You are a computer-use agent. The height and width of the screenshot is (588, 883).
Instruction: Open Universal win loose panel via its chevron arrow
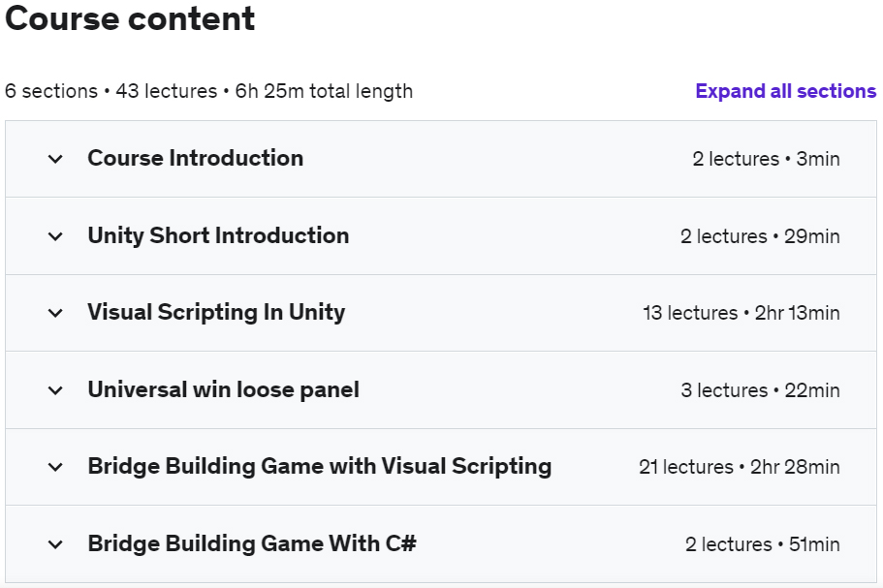tap(55, 390)
